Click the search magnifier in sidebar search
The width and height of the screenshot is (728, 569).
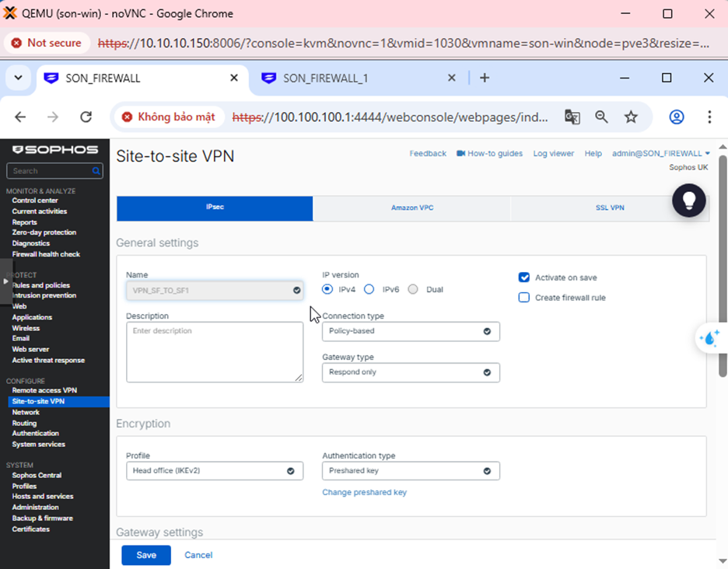(96, 171)
